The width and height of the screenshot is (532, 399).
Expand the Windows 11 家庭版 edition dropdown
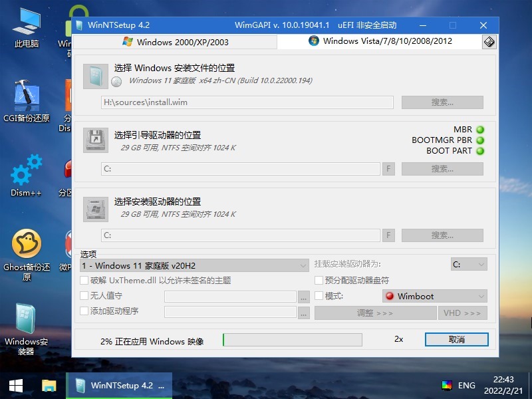pos(194,265)
